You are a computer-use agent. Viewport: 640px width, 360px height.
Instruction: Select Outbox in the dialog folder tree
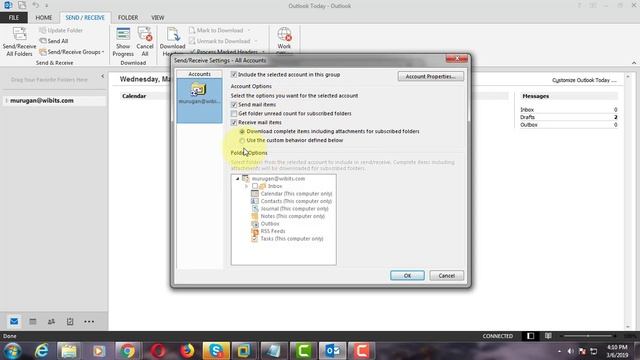pos(270,224)
